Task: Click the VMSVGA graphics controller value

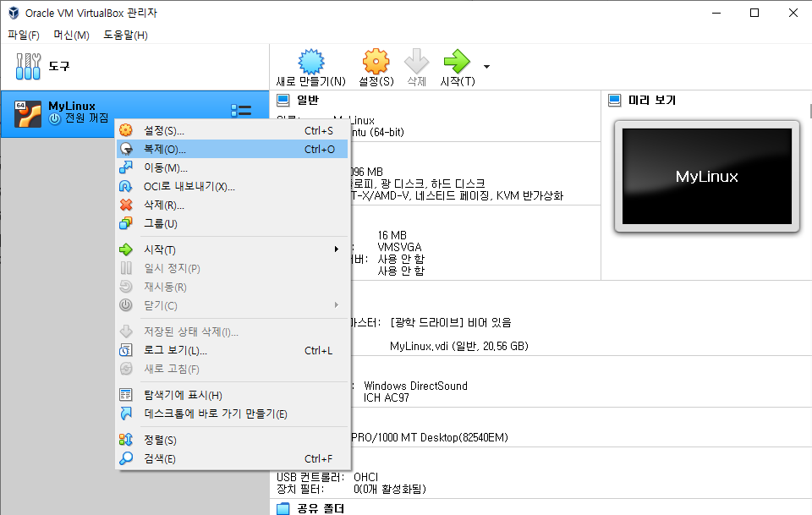Action: click(399, 247)
